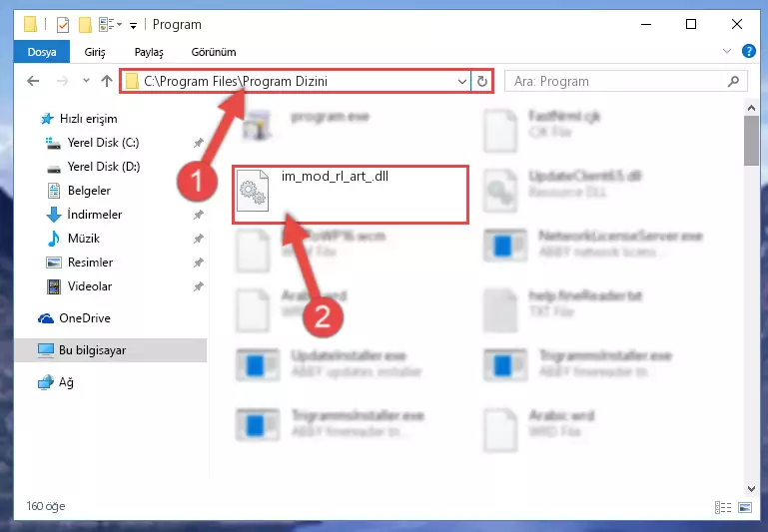Click the pin icon beside Videolar

(x=198, y=286)
